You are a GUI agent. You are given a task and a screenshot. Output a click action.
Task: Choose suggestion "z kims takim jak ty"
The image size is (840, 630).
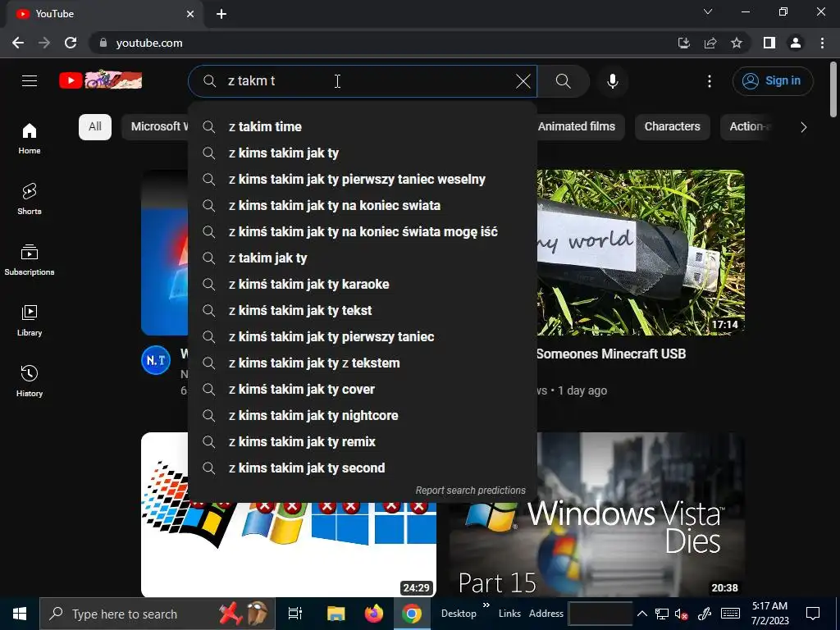(362, 153)
